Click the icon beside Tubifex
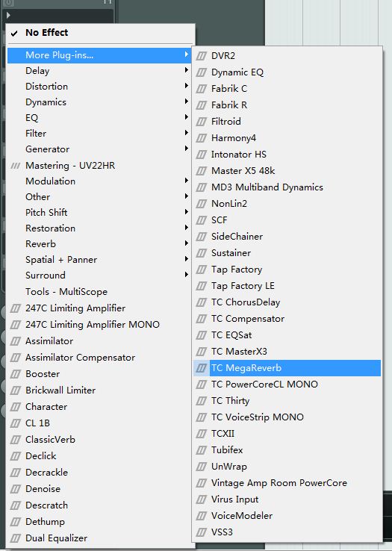The height and width of the screenshot is (551, 392). (x=201, y=449)
